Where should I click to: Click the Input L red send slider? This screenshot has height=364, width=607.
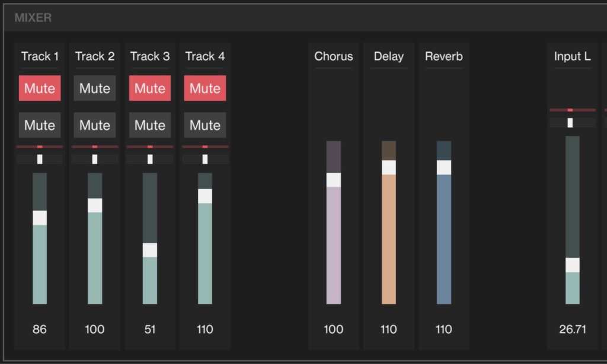pyautogui.click(x=573, y=110)
